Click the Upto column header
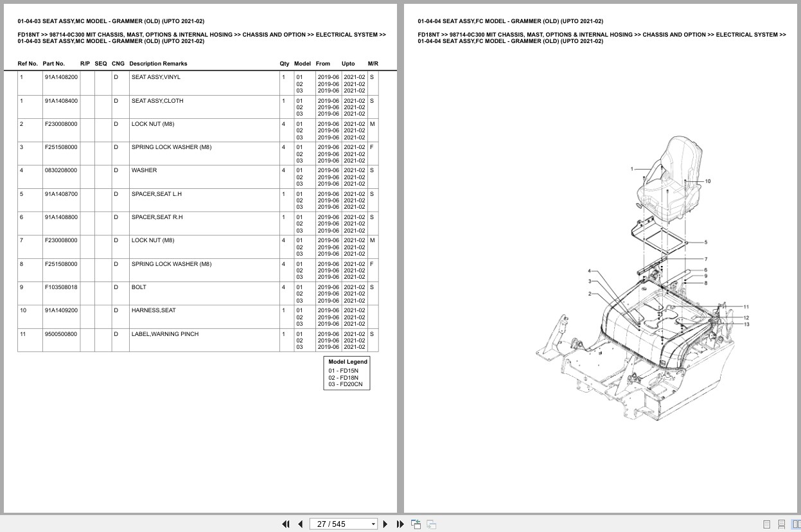The height and width of the screenshot is (532, 801). (348, 64)
